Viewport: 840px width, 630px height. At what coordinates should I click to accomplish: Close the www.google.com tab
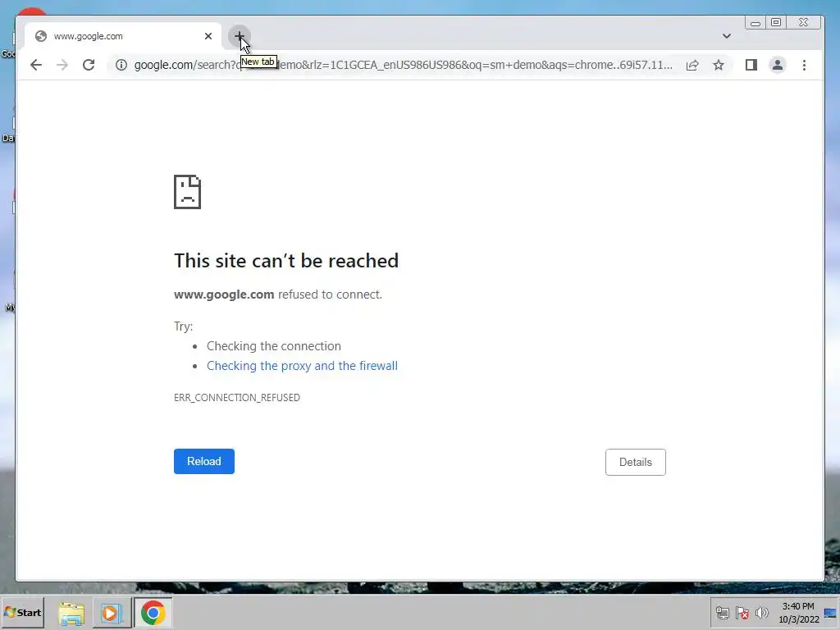[x=208, y=36]
